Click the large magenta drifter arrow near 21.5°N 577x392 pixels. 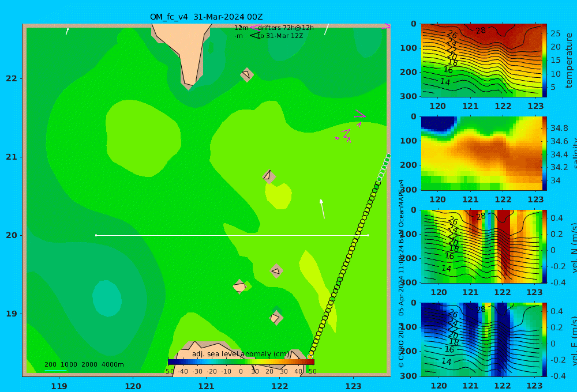[360, 115]
